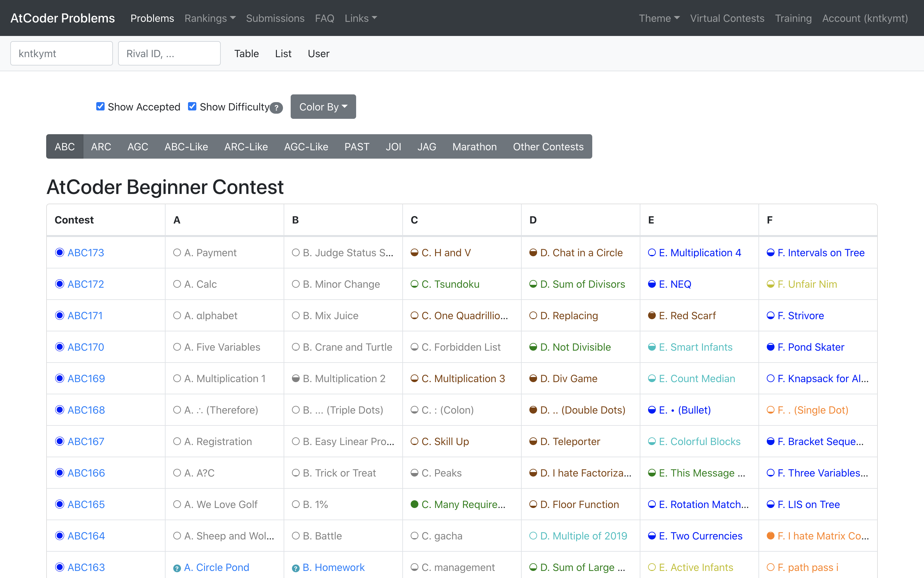Screen dimensions: 924x578
Task: Open the Submissions page
Action: (x=275, y=18)
